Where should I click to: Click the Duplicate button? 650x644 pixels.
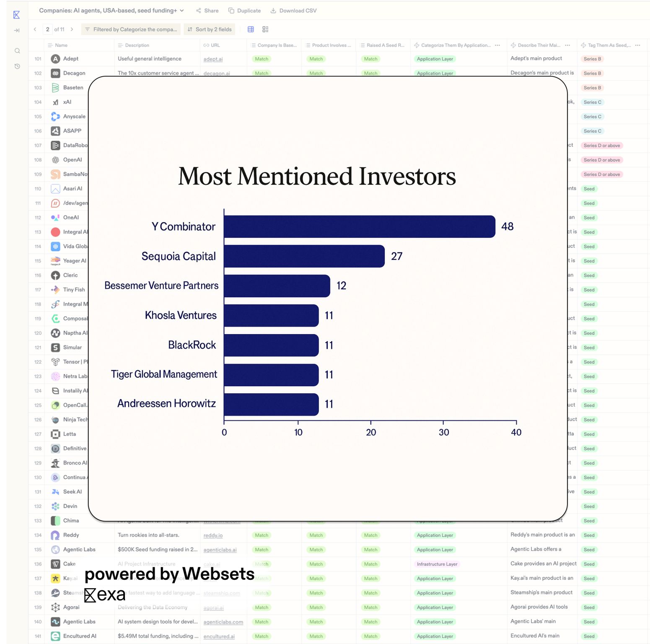pyautogui.click(x=244, y=10)
